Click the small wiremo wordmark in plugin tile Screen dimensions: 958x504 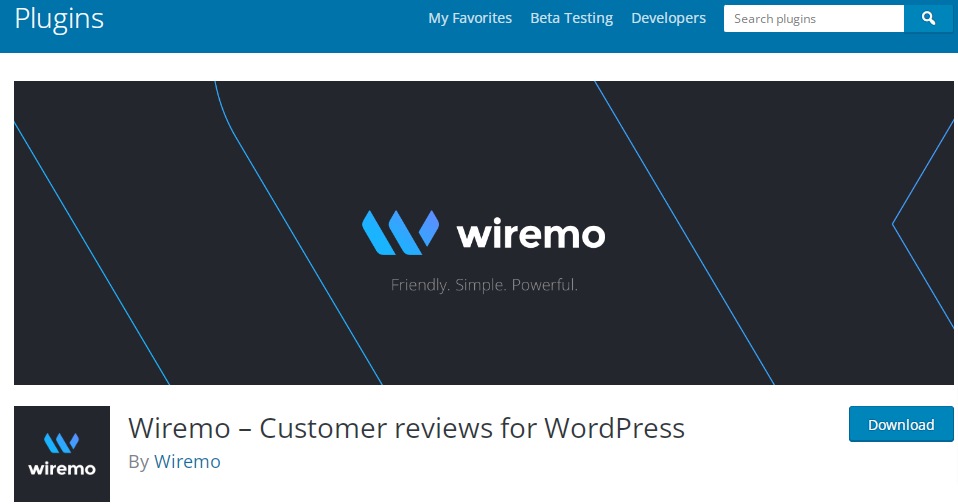pyautogui.click(x=62, y=469)
